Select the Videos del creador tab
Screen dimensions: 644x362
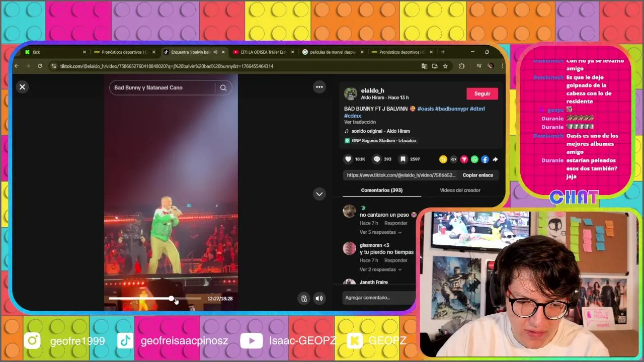(460, 190)
